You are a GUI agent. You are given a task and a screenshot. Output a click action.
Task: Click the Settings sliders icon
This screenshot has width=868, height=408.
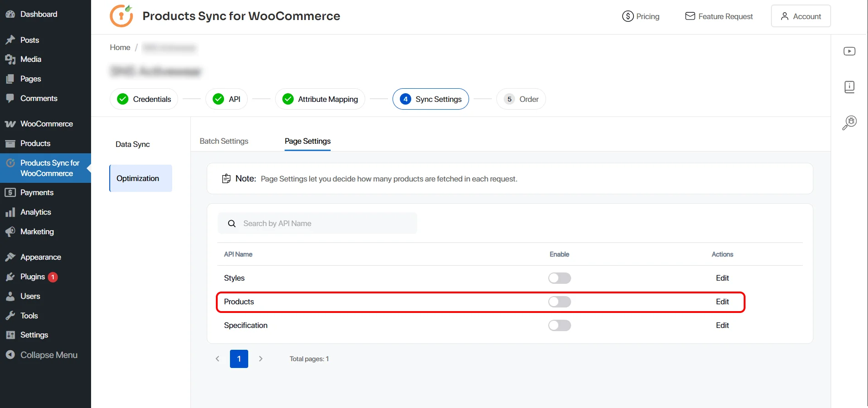tap(10, 335)
